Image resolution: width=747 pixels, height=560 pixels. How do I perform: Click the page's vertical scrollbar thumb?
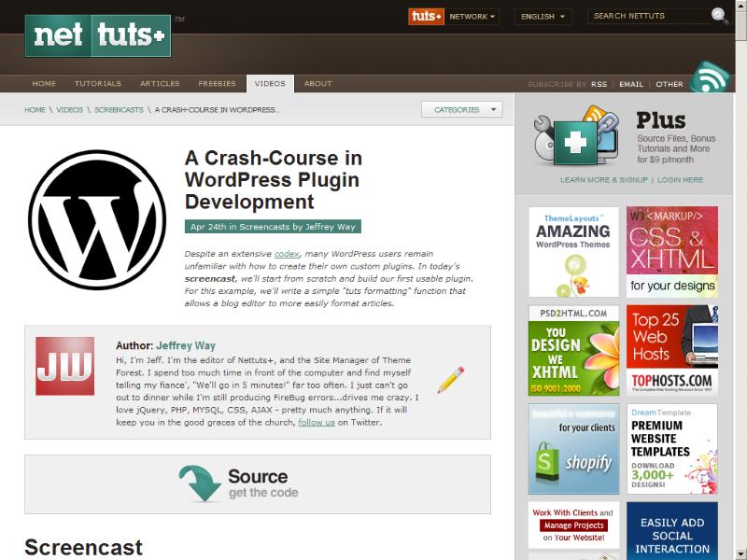click(741, 25)
